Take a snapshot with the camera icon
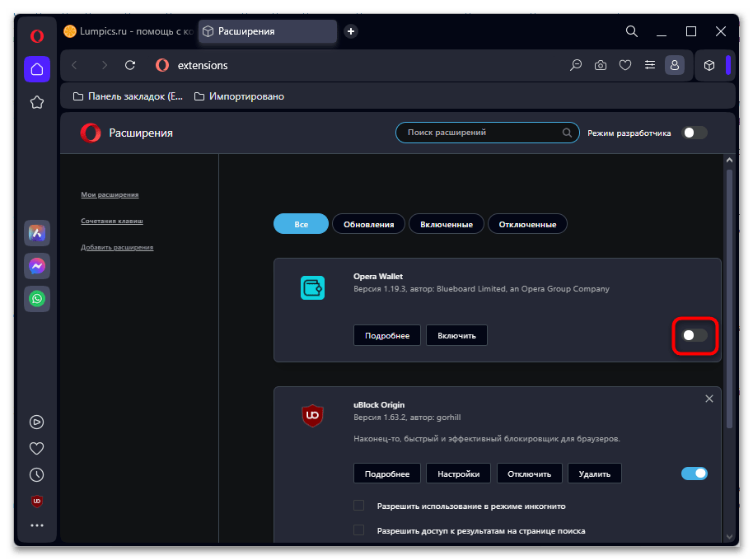 click(601, 65)
